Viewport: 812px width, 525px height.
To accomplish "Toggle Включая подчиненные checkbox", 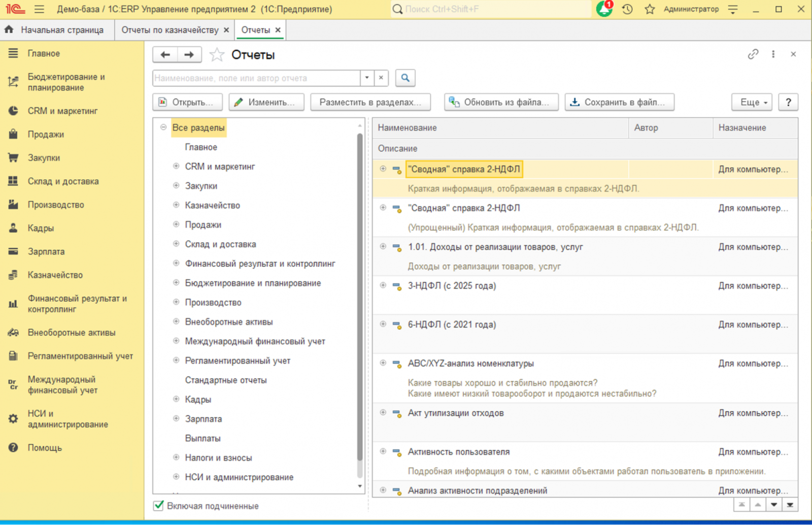I will (159, 506).
